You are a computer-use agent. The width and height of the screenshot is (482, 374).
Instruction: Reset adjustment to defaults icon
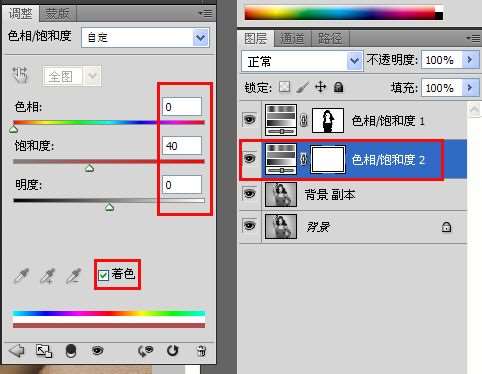tap(172, 351)
